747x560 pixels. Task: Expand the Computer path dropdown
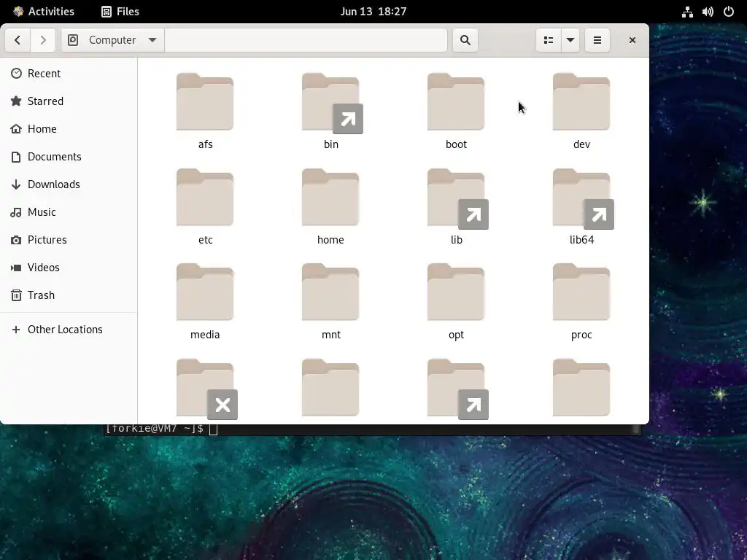click(113, 40)
